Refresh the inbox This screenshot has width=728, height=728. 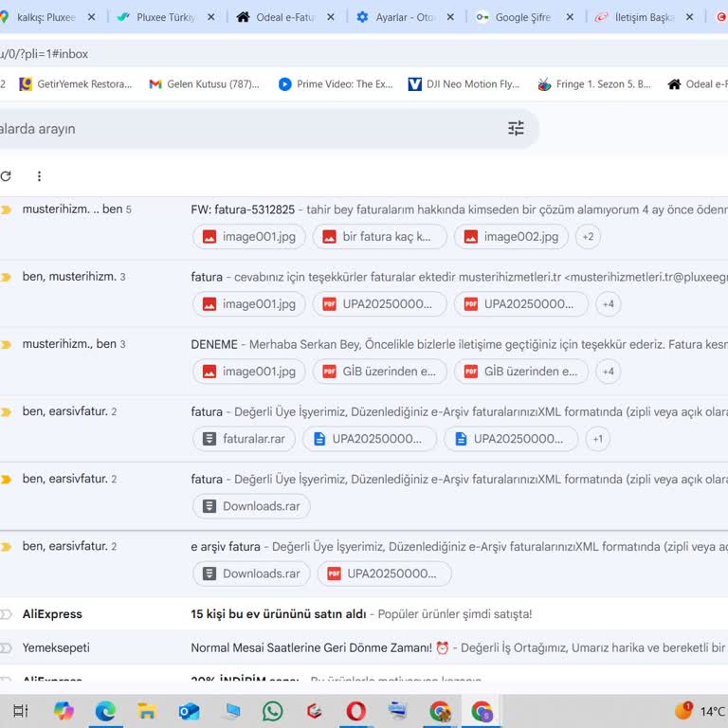pos(6,176)
